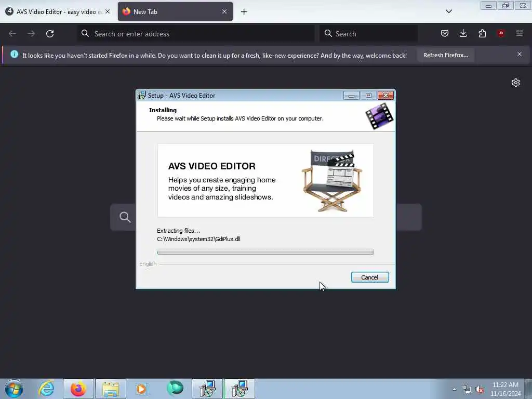Open new tab personalize gear icon
This screenshot has width=532, height=399.
pyautogui.click(x=516, y=83)
